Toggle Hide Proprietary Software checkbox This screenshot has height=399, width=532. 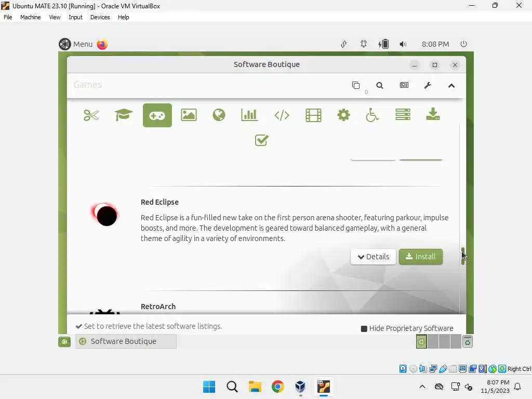(364, 329)
